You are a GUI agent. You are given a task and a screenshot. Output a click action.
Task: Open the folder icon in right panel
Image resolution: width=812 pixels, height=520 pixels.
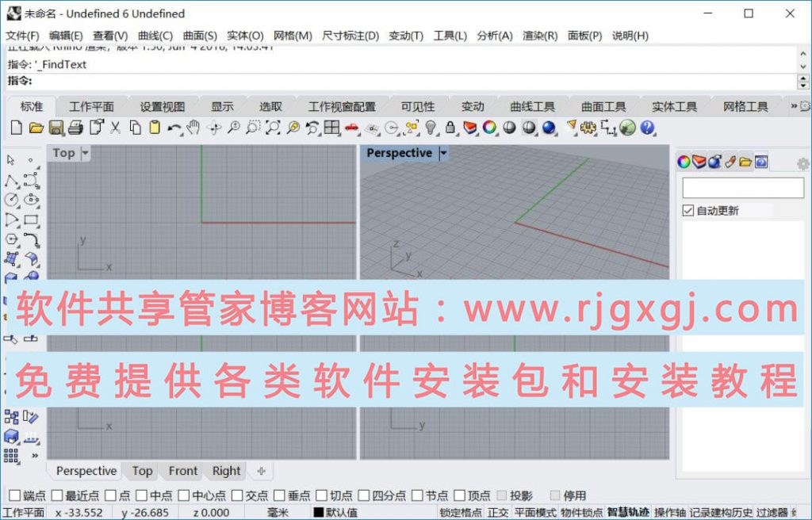coord(745,162)
